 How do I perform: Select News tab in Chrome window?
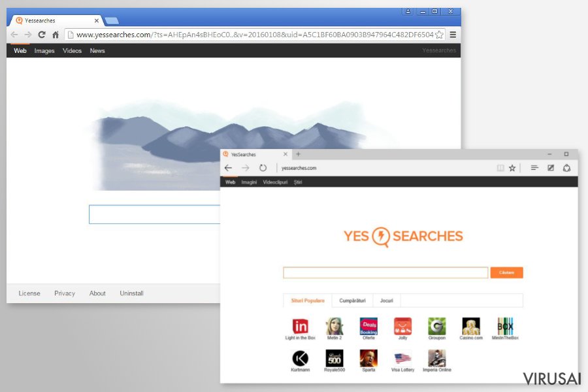click(x=97, y=51)
